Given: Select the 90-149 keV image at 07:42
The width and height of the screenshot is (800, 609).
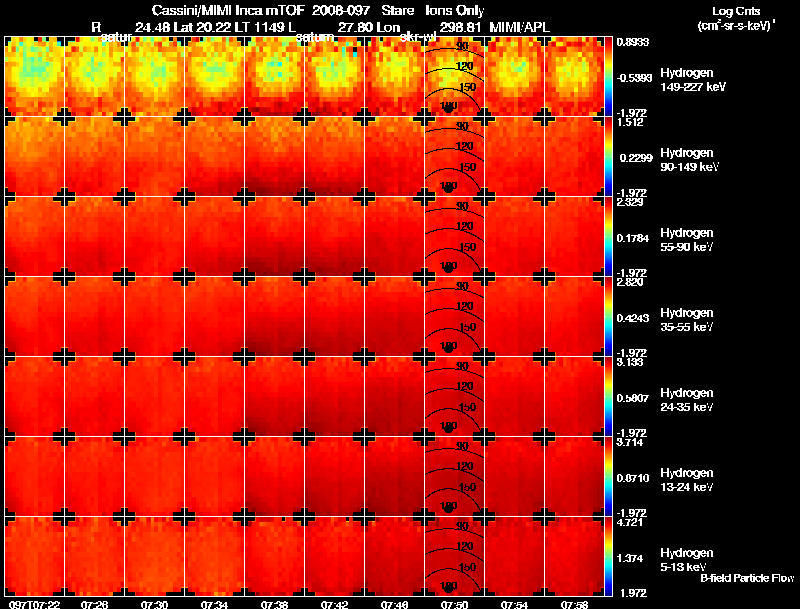Looking at the screenshot, I should (334, 157).
